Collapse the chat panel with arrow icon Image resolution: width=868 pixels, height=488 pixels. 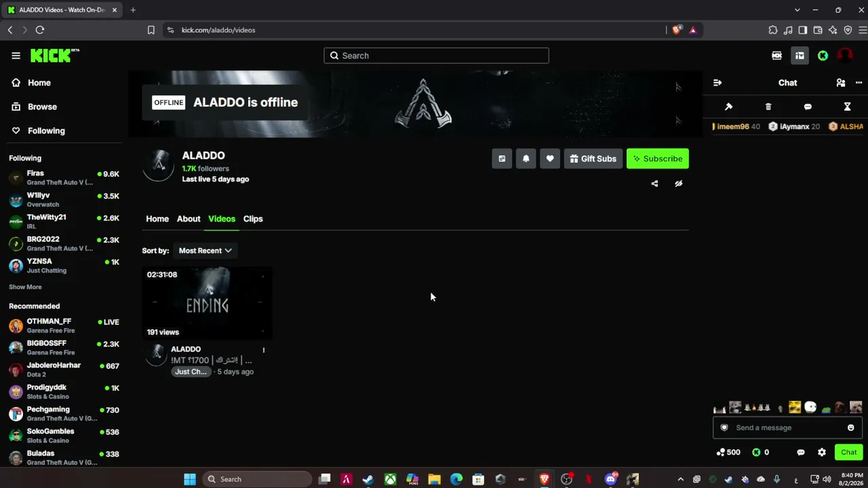[x=717, y=83]
